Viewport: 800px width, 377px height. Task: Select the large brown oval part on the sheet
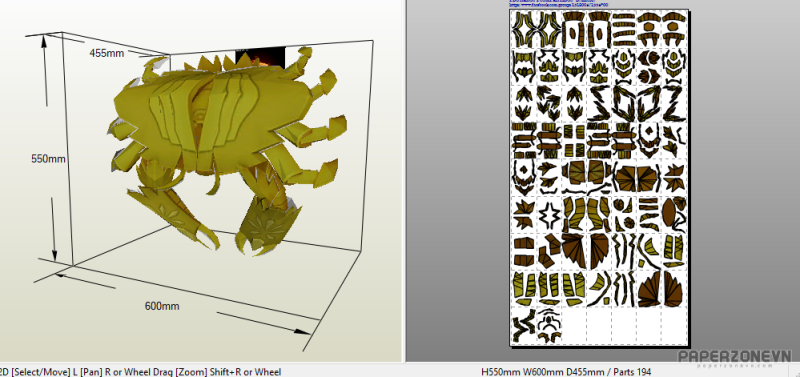pos(669,211)
